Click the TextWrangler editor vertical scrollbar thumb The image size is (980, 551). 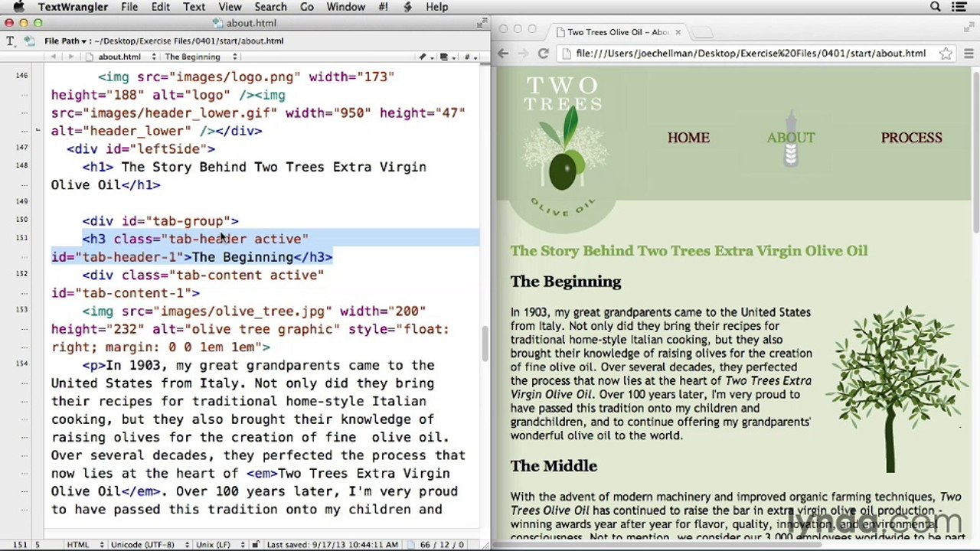pyautogui.click(x=484, y=343)
